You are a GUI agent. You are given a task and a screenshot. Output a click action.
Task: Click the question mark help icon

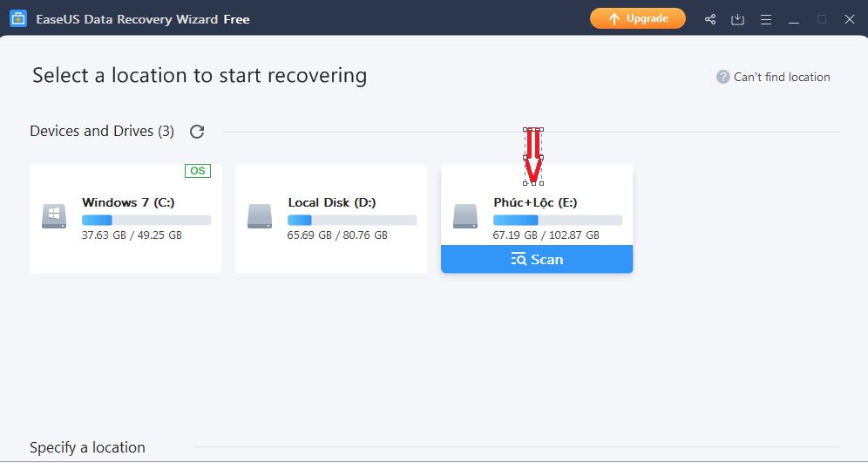723,77
